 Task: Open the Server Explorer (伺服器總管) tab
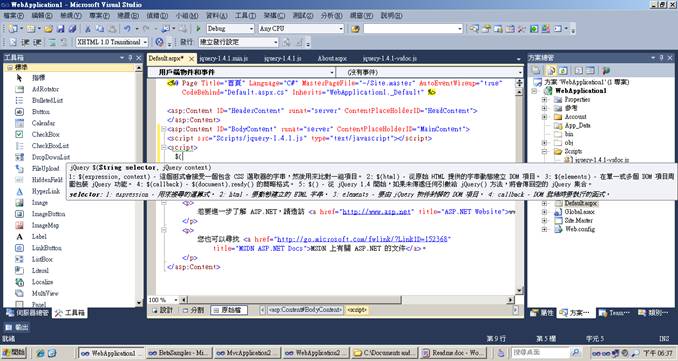click(x=28, y=313)
